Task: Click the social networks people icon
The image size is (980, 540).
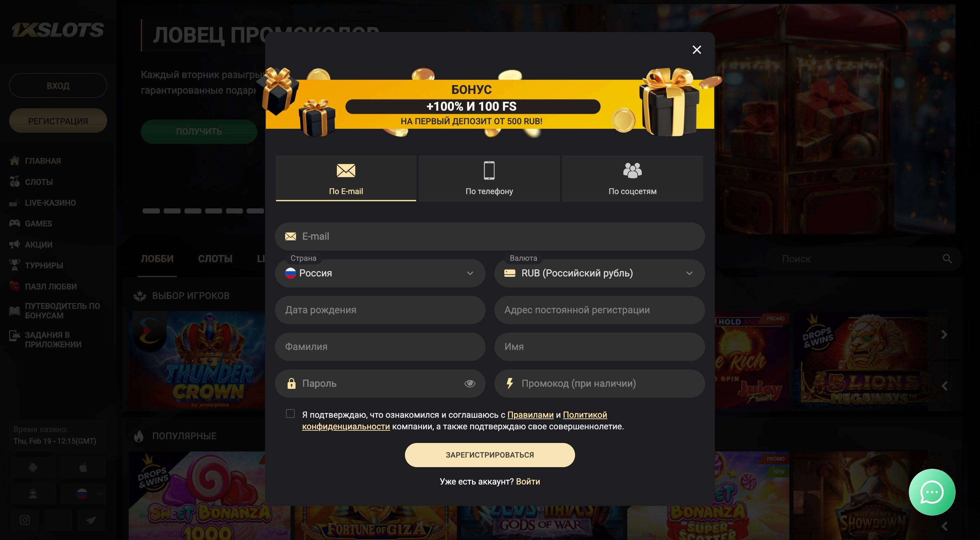Action: coord(632,170)
